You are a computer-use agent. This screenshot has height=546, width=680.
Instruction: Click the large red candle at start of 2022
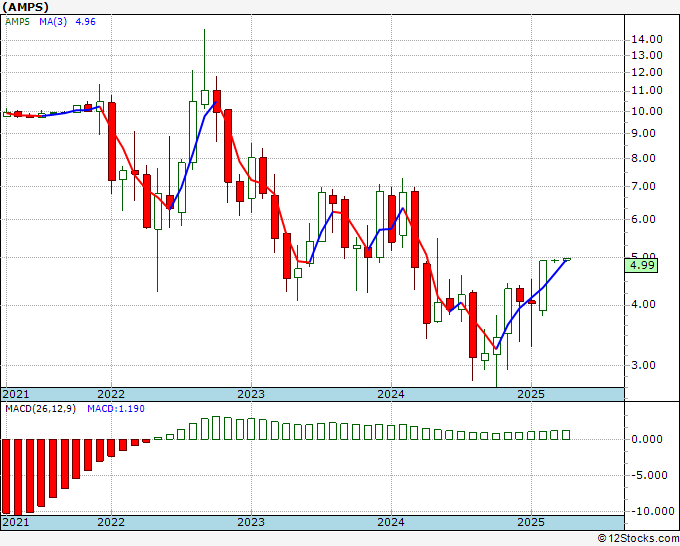pos(112,141)
